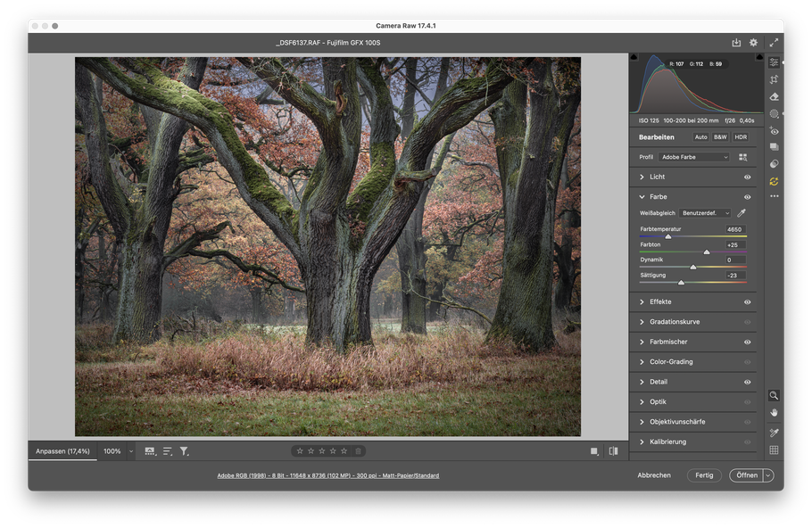Open Camera Raw preferences gear
Viewport: 812px width, 528px height.
point(753,43)
